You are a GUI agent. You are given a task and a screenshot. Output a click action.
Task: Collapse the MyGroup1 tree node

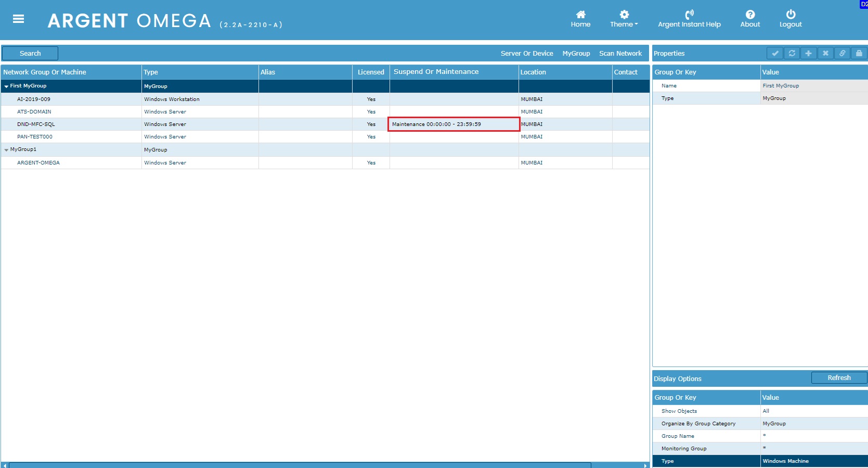pyautogui.click(x=6, y=150)
